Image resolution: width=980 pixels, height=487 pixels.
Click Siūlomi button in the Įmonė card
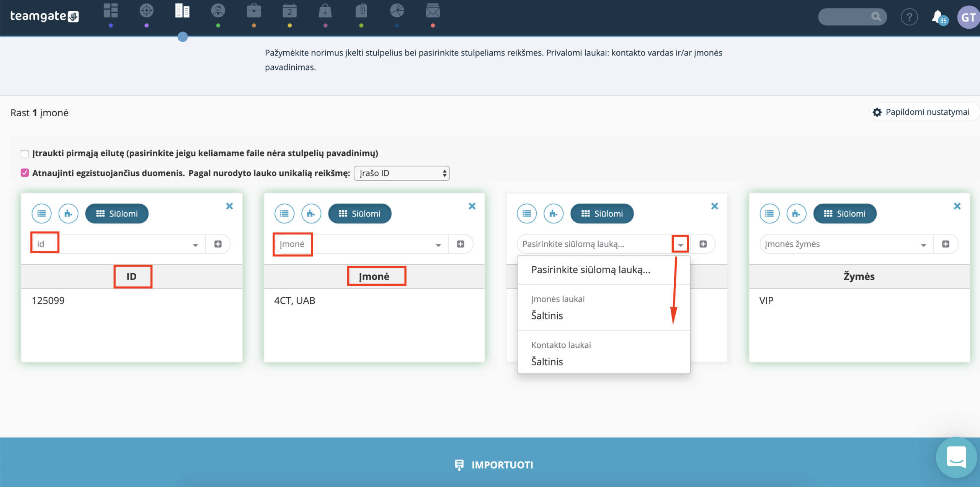(359, 213)
